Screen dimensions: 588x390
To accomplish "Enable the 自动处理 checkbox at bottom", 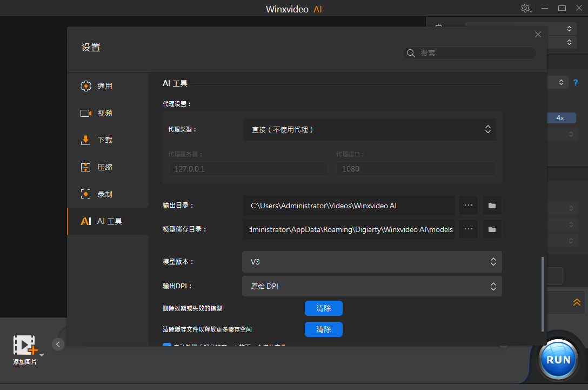I will coord(167,345).
